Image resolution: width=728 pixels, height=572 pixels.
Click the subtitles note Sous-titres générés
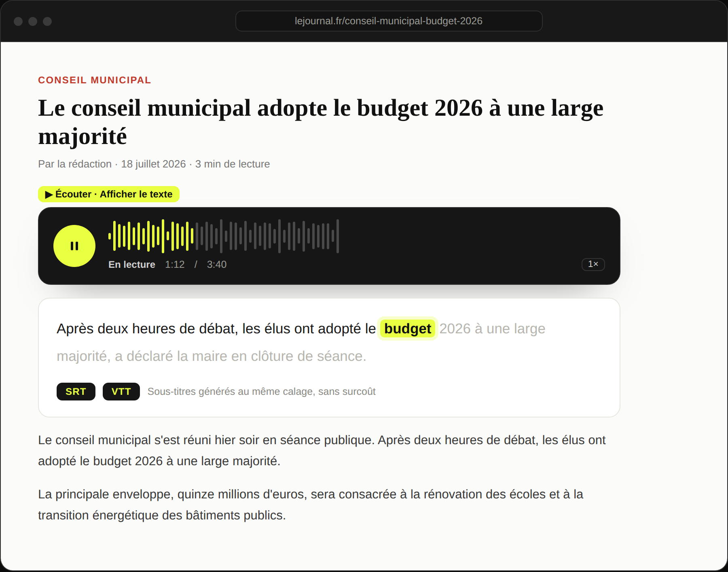pyautogui.click(x=262, y=392)
